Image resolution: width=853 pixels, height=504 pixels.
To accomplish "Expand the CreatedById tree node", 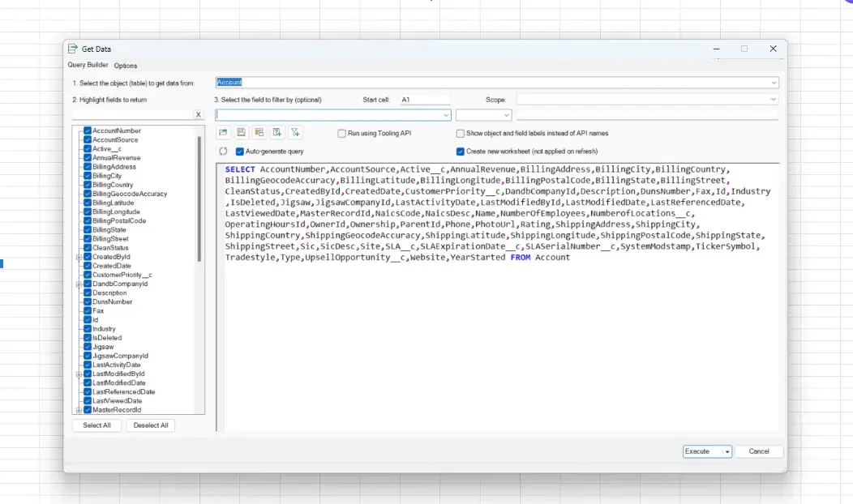I will pyautogui.click(x=79, y=257).
